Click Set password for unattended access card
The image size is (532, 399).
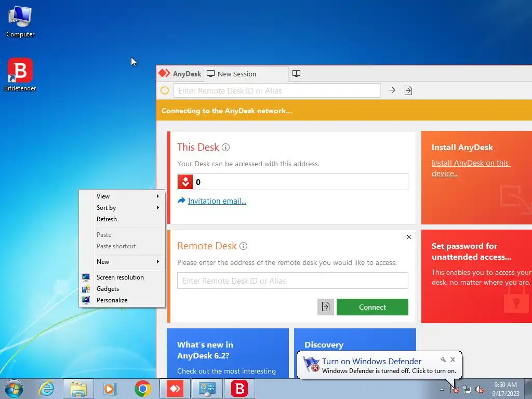click(x=477, y=276)
